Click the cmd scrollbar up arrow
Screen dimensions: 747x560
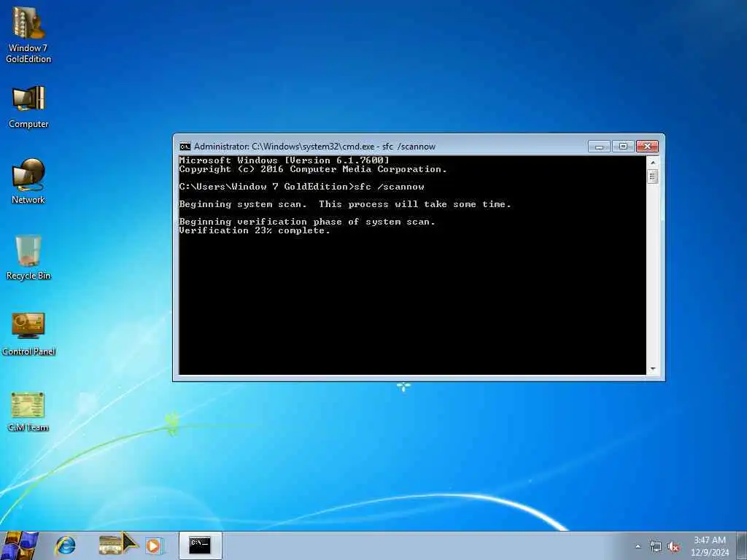(653, 163)
